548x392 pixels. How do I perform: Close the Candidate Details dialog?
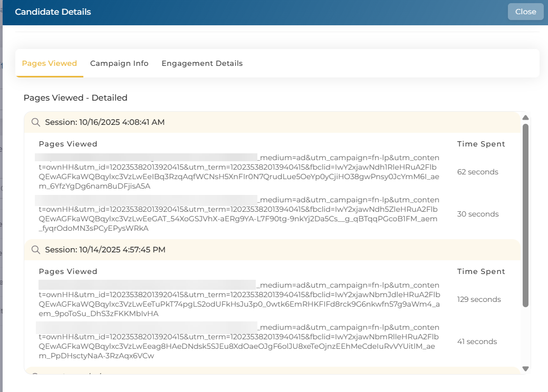525,12
